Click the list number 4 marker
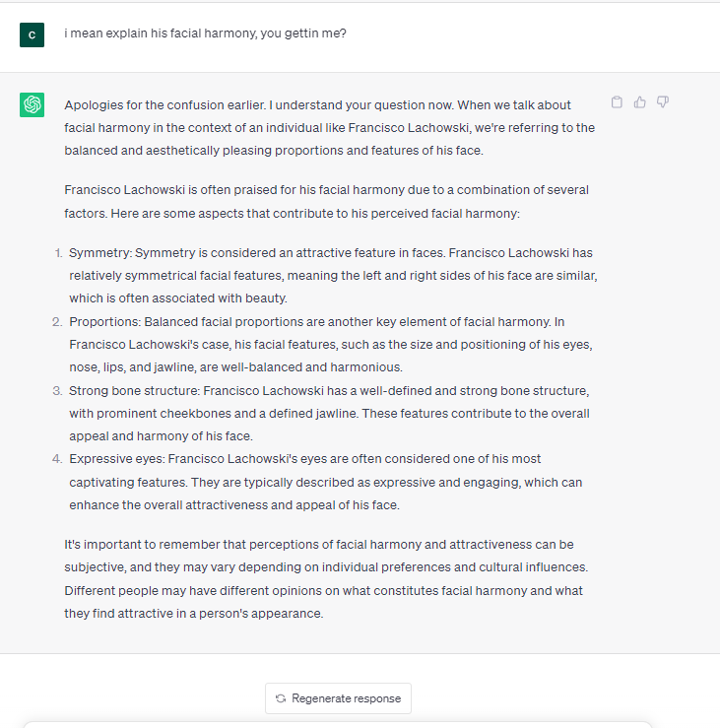The width and height of the screenshot is (720, 728). click(57, 459)
